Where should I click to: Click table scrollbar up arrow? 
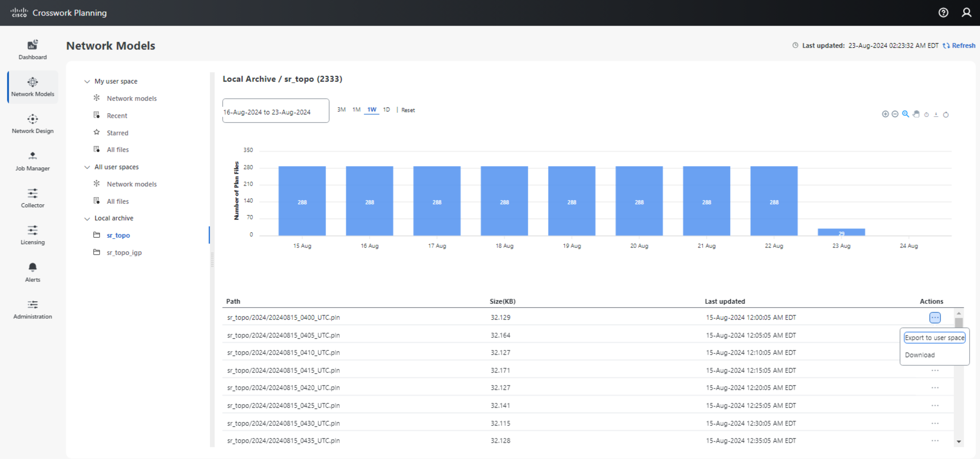(x=958, y=314)
